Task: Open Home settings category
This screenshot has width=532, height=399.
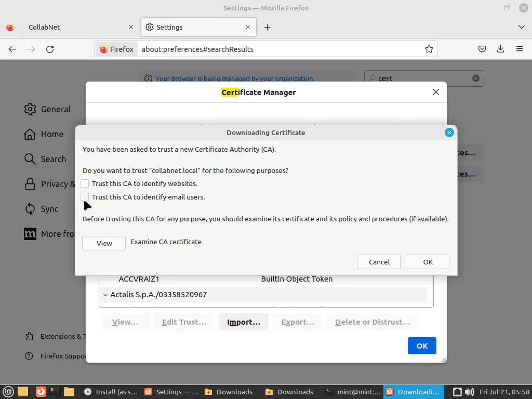Action: [x=44, y=135]
